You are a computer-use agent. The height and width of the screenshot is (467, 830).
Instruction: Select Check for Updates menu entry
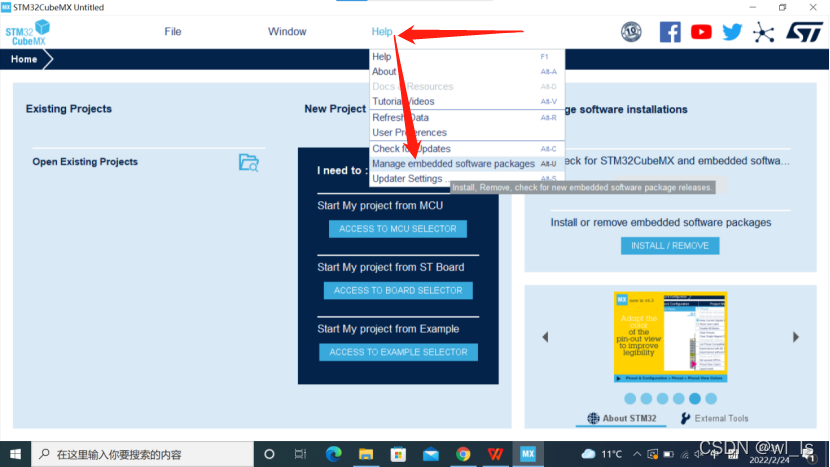pyautogui.click(x=467, y=149)
